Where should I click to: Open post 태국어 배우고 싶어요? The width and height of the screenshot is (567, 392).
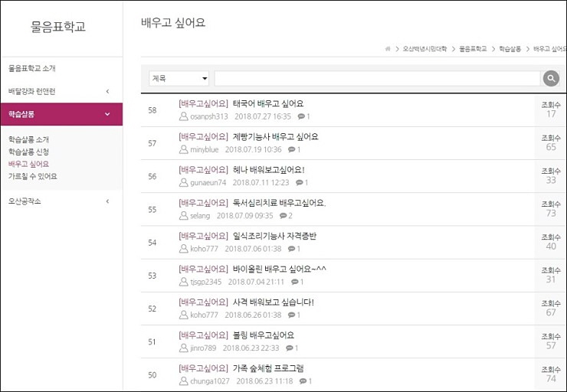tap(268, 103)
